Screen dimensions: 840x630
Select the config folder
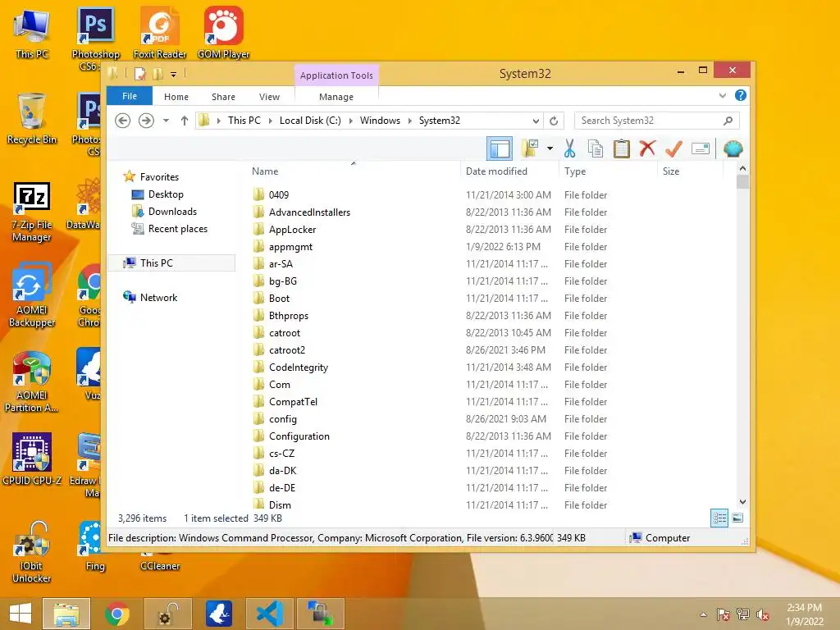tap(282, 419)
